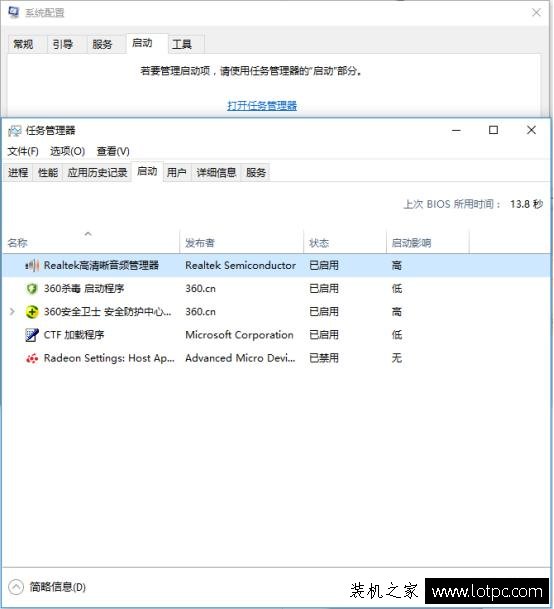
Task: Maximize the Task Manager window
Action: [x=493, y=130]
